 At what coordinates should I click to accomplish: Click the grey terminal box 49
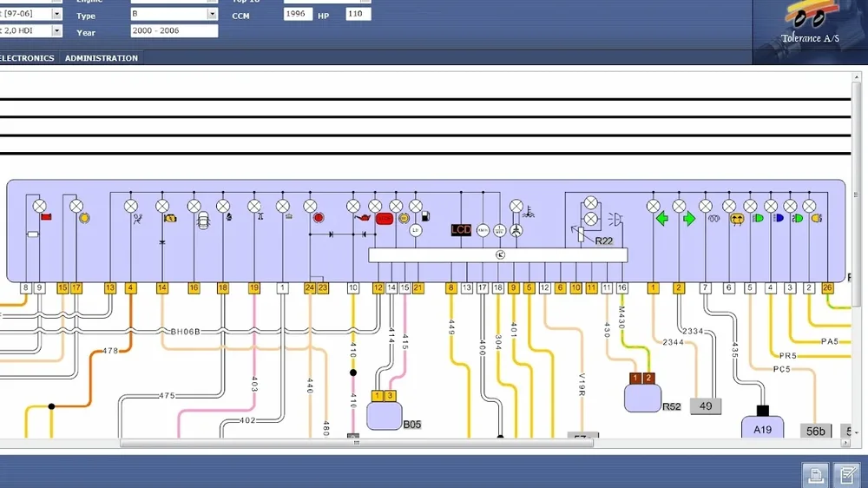pyautogui.click(x=705, y=406)
